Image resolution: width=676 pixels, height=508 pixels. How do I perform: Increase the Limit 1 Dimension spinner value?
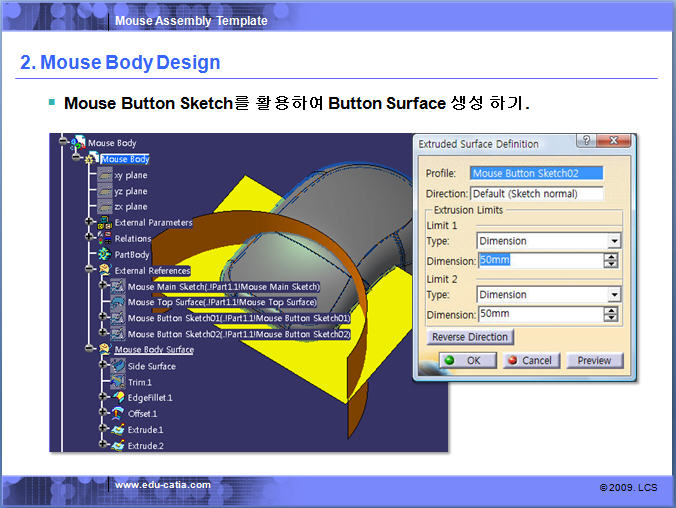point(610,256)
